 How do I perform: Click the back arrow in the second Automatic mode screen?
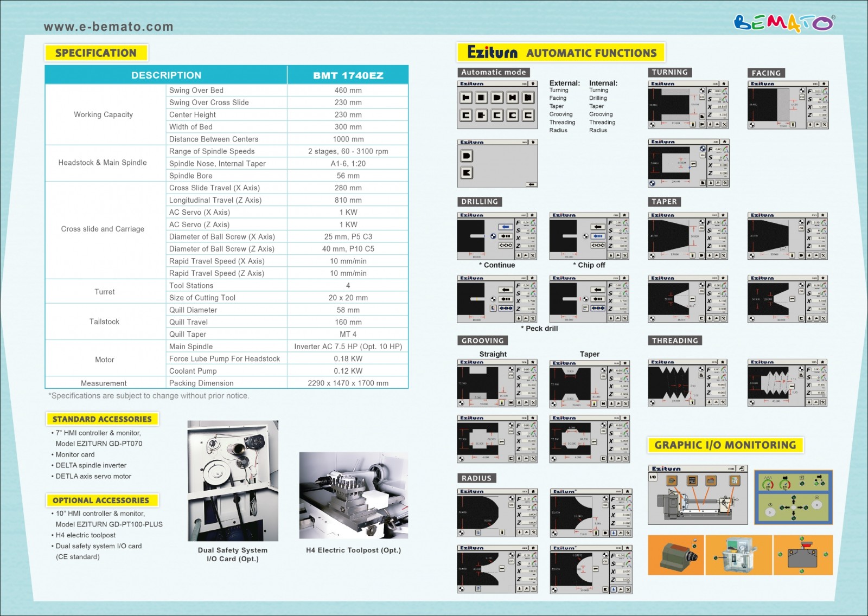click(x=532, y=184)
